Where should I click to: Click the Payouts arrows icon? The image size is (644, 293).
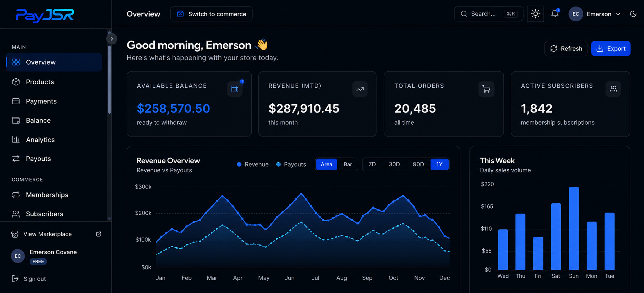click(x=16, y=159)
